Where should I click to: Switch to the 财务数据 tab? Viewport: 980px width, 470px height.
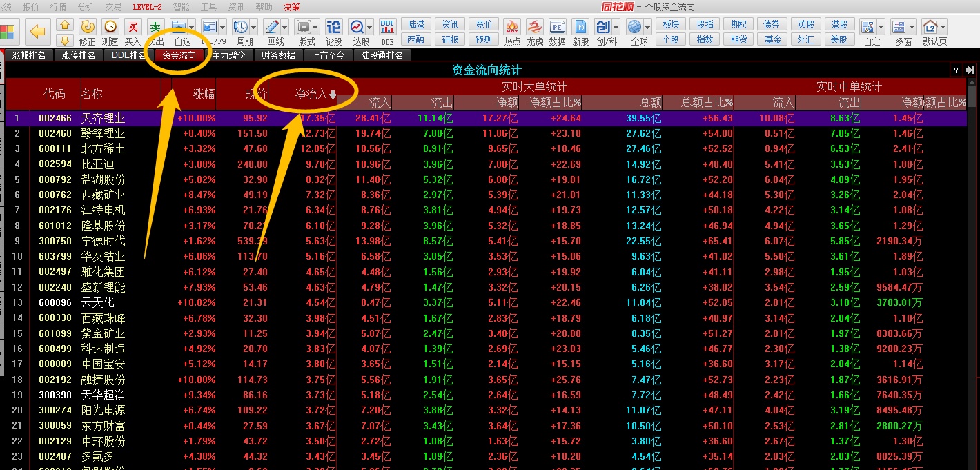point(278,55)
